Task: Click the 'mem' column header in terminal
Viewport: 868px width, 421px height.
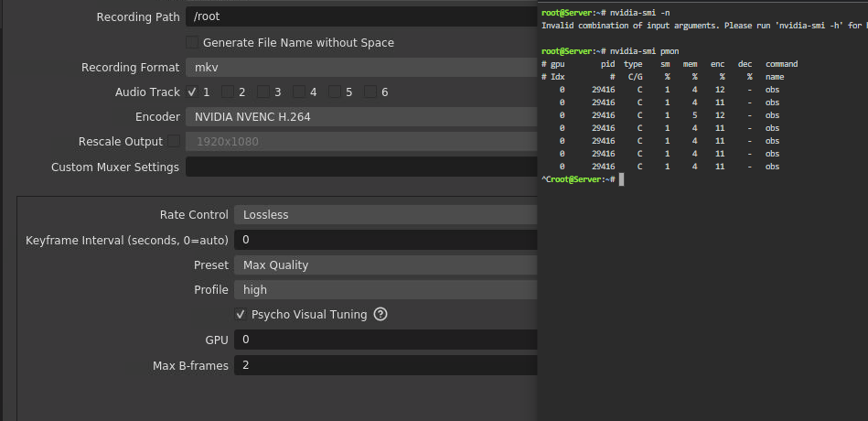Action: tap(690, 64)
